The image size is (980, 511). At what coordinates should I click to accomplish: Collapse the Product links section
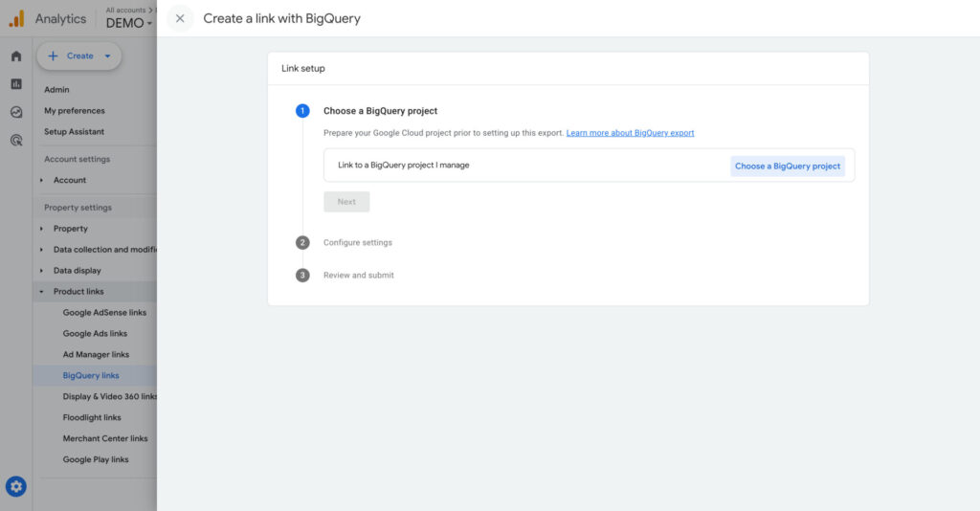pos(41,292)
